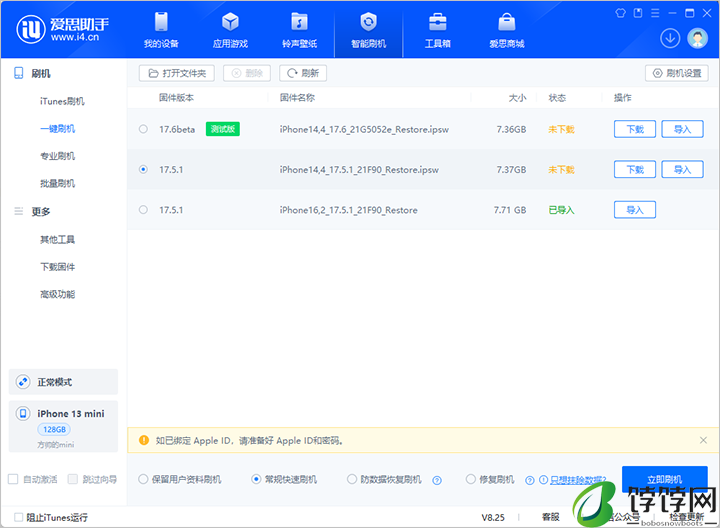720x528 pixels.
Task: Select the 智能刷机 tab
Action: click(368, 30)
